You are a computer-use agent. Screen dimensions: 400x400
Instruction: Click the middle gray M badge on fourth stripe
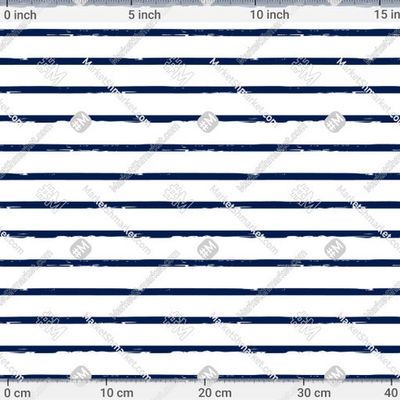(208, 122)
